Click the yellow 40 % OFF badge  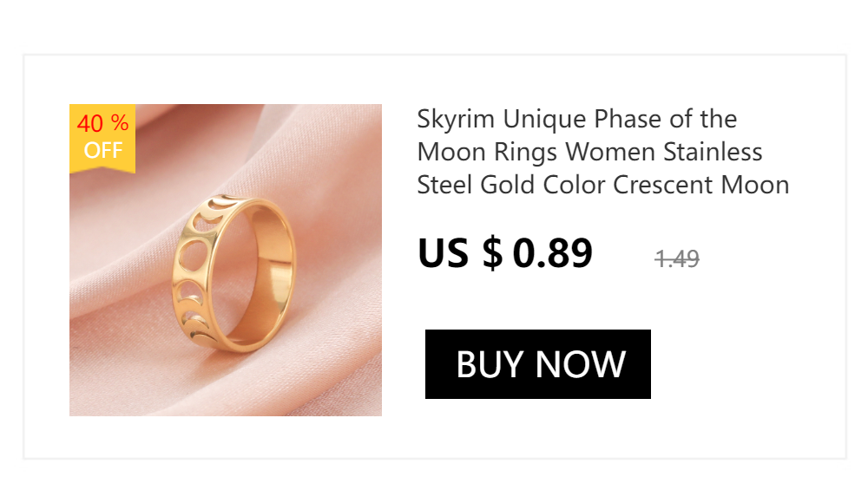pos(102,138)
